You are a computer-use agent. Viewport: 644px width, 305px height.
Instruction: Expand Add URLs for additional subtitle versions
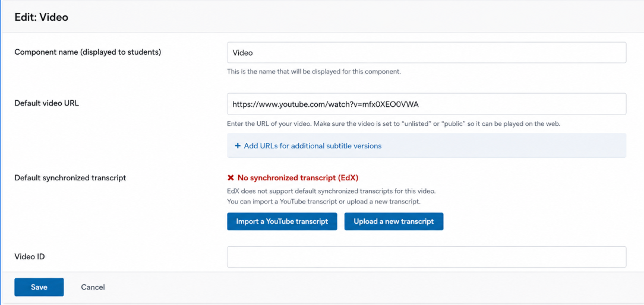point(312,146)
